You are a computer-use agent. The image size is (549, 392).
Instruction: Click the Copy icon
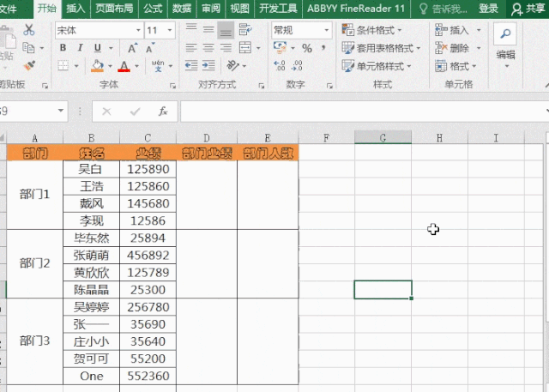point(28,47)
